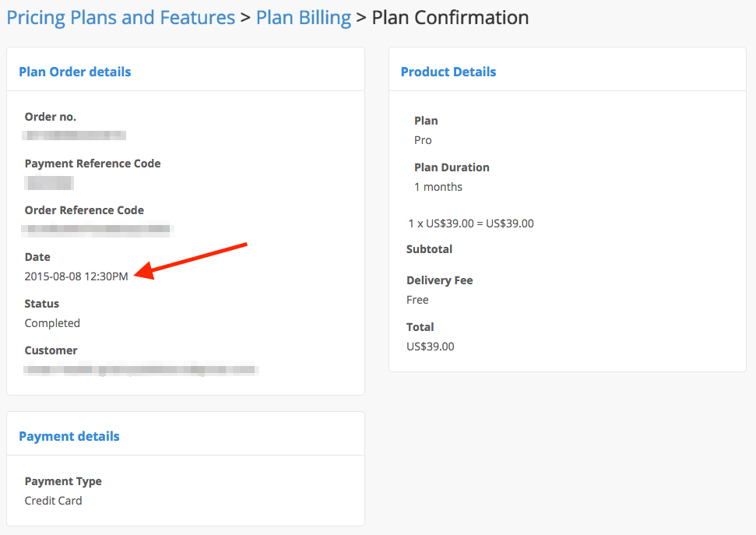The image size is (756, 535).
Task: Click the Plan Confirmation breadcrumb text
Action: click(x=450, y=18)
